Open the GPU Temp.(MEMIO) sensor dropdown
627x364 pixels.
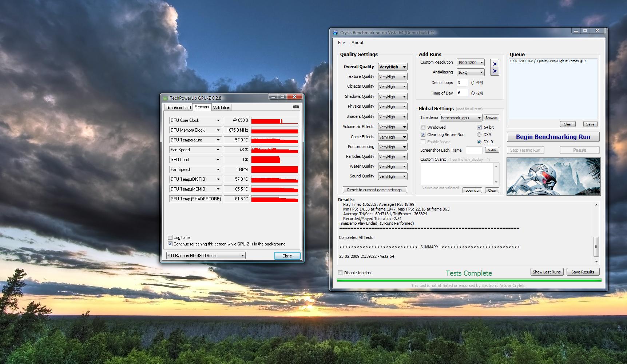(195, 189)
